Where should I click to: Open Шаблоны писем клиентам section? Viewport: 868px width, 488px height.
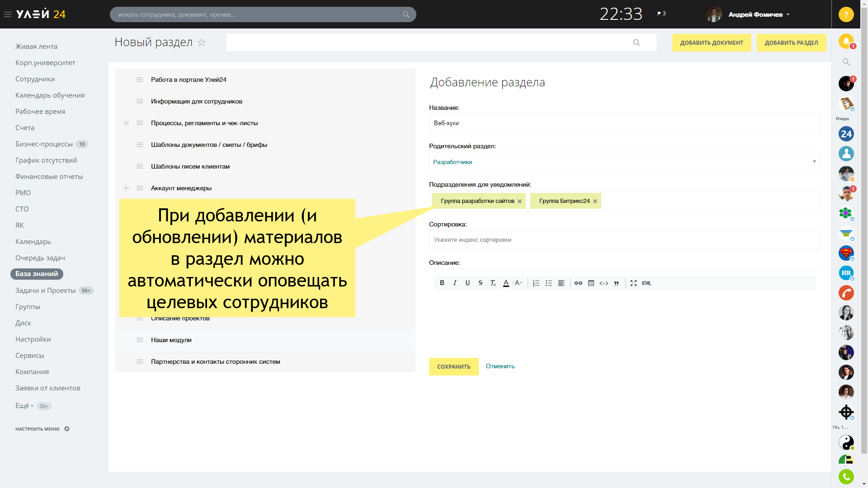pos(190,166)
